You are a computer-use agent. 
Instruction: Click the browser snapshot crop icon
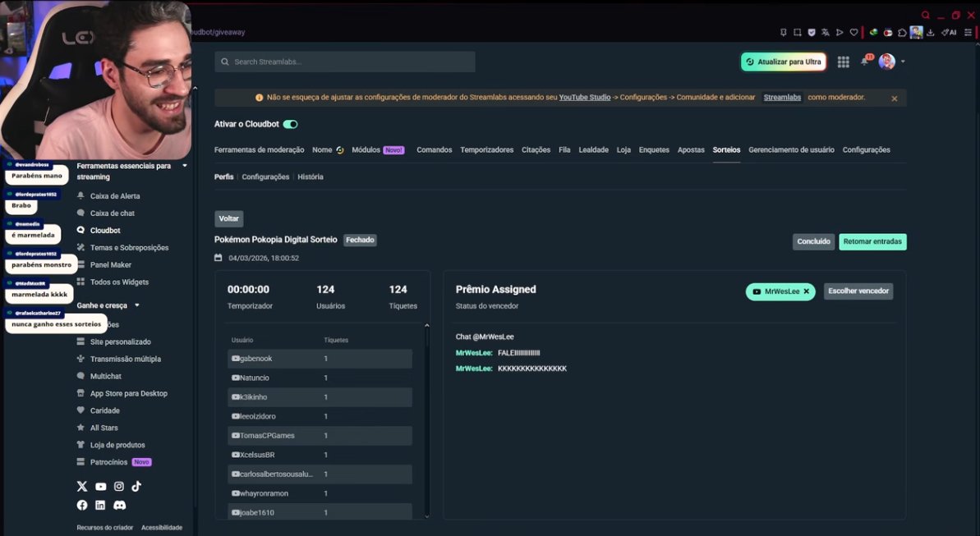pyautogui.click(x=798, y=33)
